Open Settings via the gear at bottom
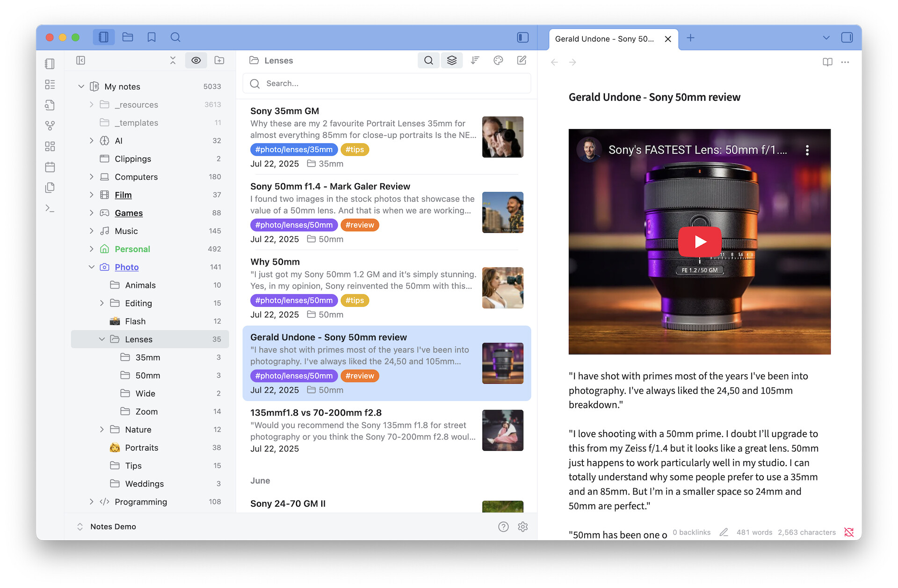898x588 pixels. 522,527
